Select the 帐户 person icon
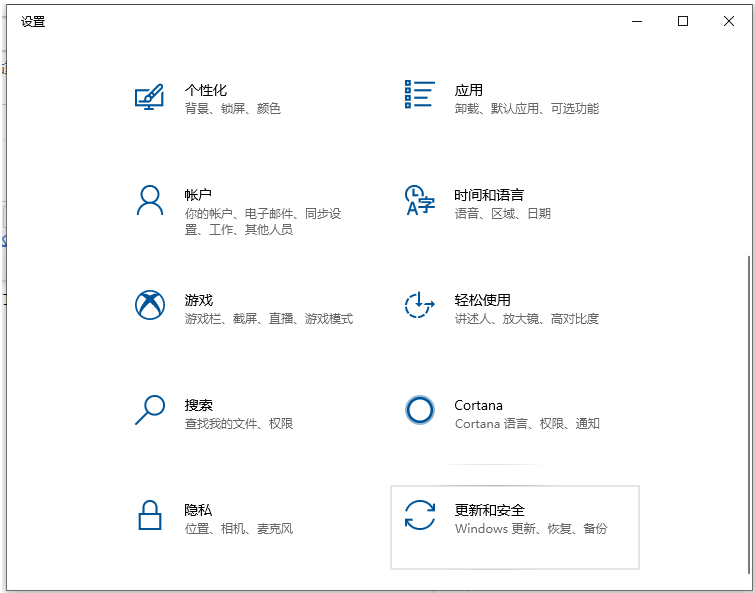 tap(150, 200)
